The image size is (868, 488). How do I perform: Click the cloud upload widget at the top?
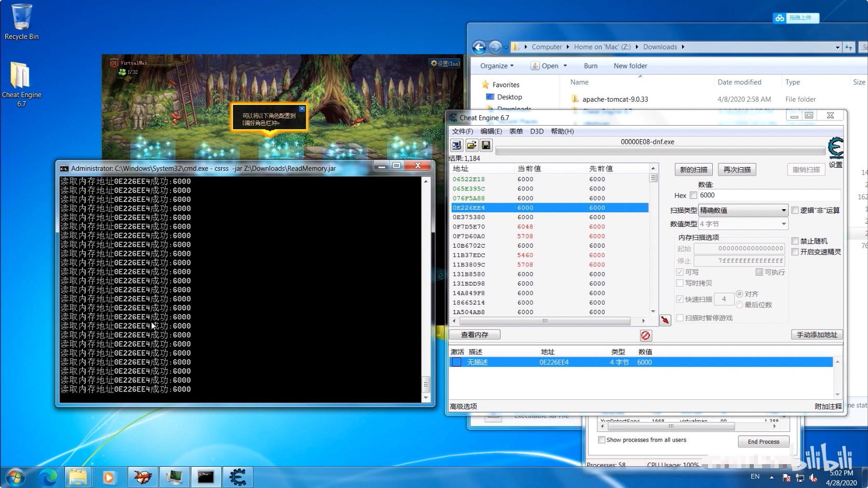796,18
